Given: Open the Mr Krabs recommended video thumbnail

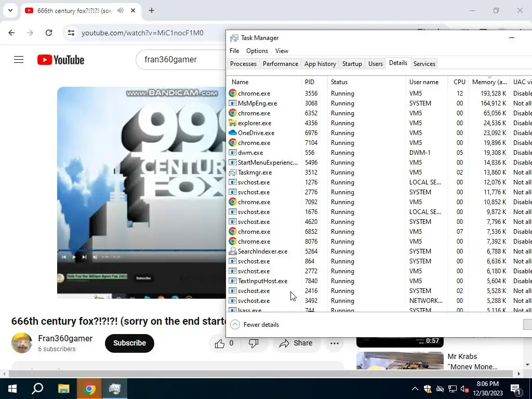Looking at the screenshot, I should pyautogui.click(x=400, y=361).
